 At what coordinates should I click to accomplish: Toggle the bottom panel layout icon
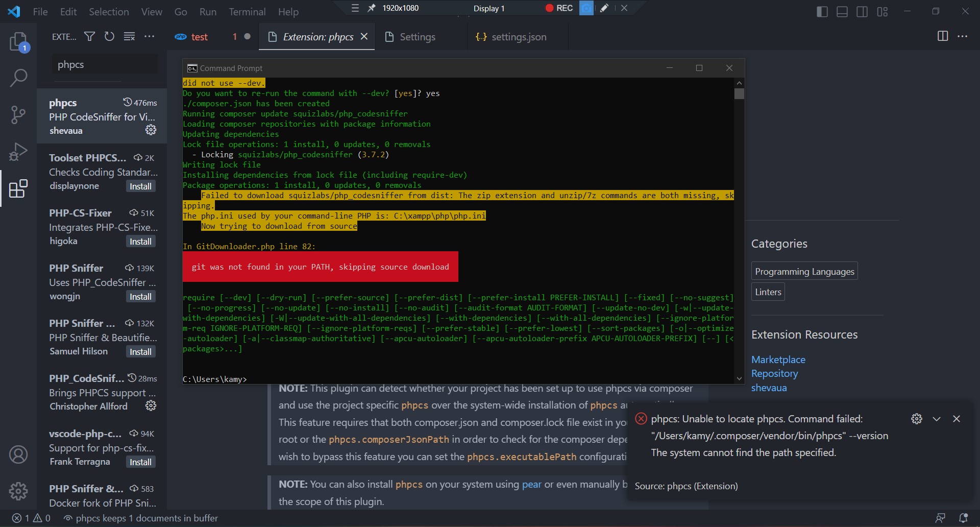tap(842, 11)
